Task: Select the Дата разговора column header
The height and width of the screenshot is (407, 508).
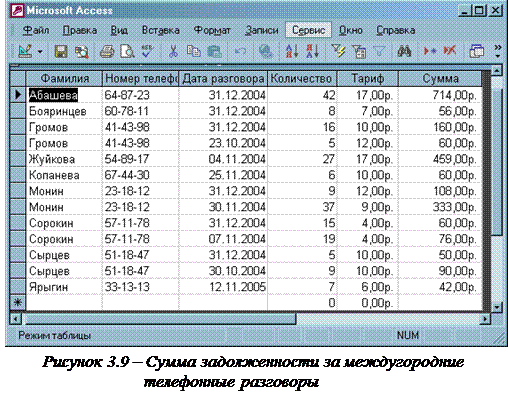Action: point(223,79)
